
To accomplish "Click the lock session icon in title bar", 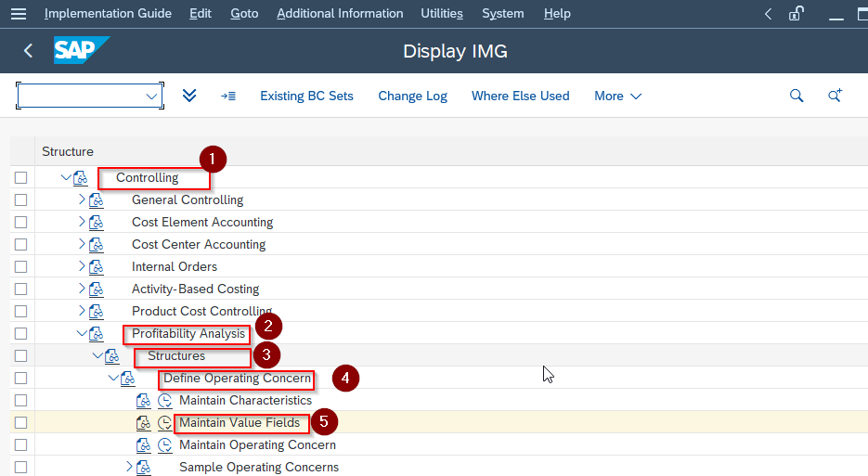I will (796, 13).
